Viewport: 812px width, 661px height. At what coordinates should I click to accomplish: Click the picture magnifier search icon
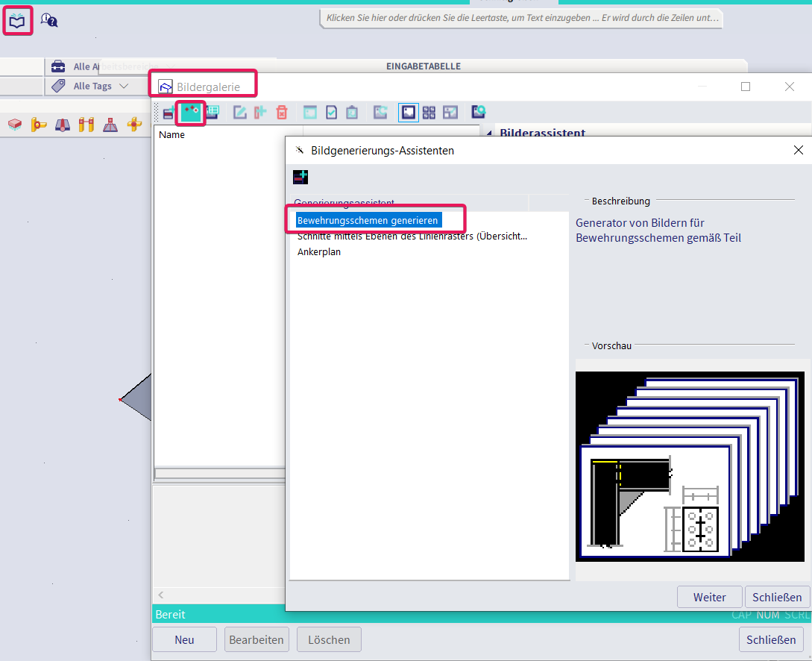click(x=478, y=112)
